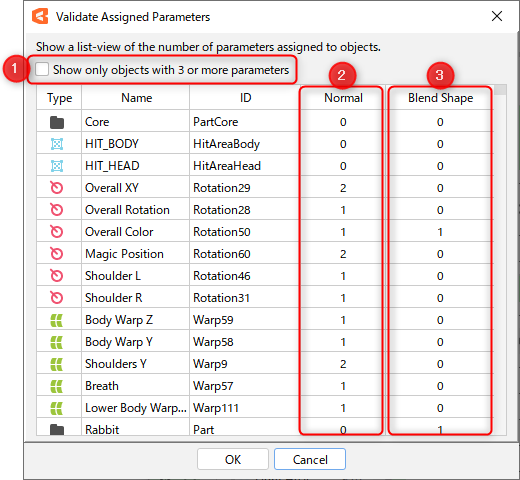This screenshot has height=480, width=520.
Task: Select the Overall Color row name
Action: coord(119,232)
